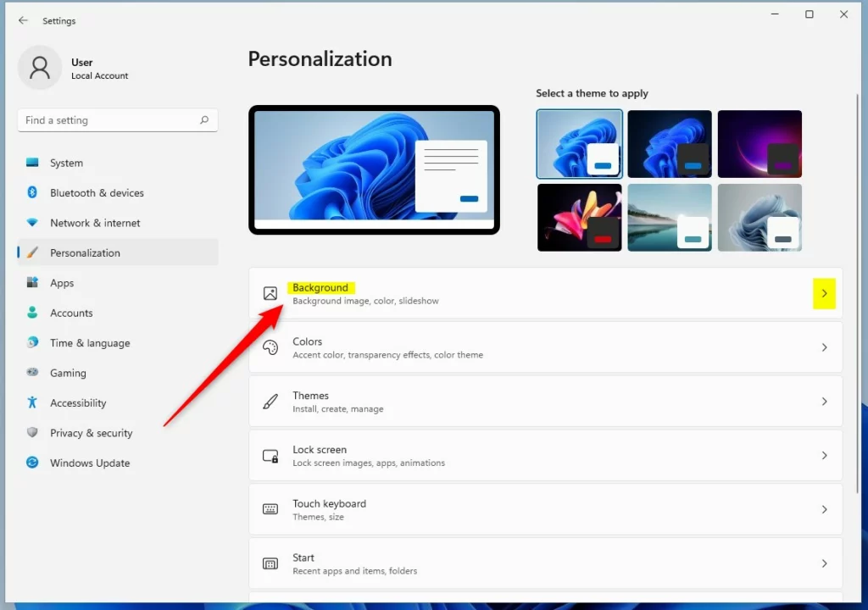Open the Apps category
The width and height of the screenshot is (868, 610).
coord(118,282)
